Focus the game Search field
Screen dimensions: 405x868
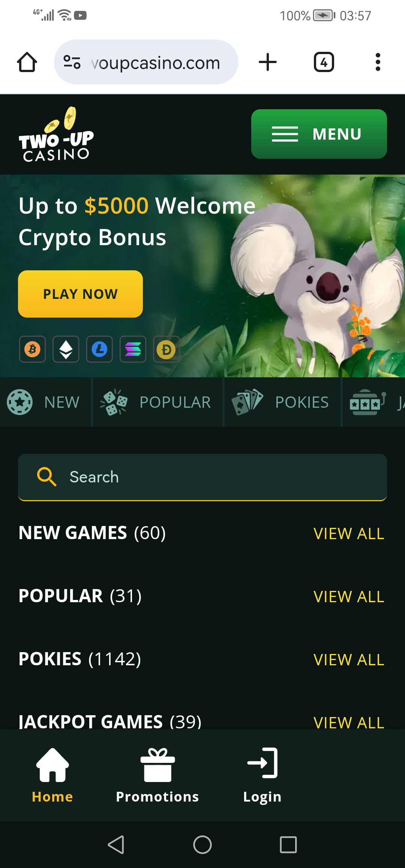pos(202,477)
